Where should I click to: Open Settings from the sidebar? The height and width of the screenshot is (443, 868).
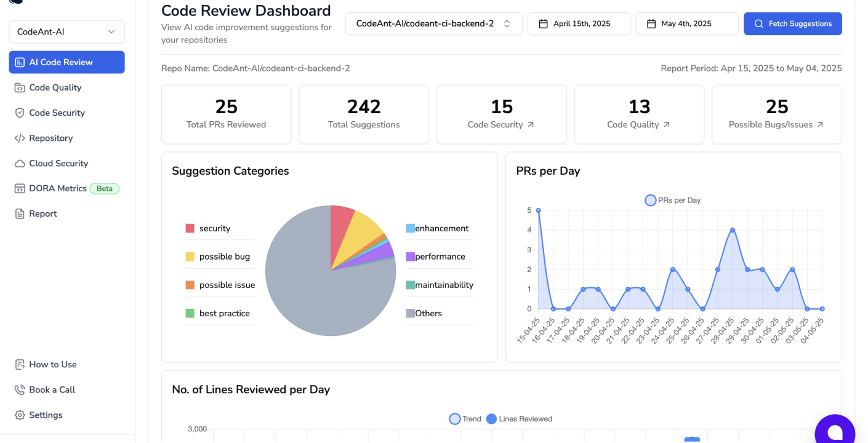click(66, 415)
